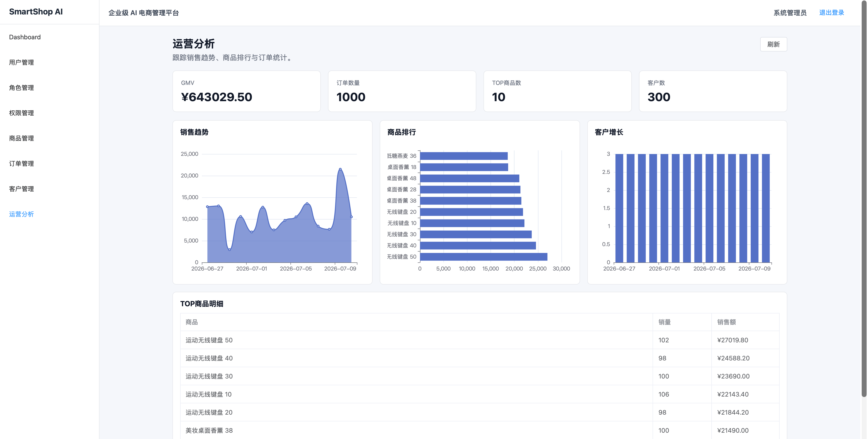Click the 低糖燕麦 36 bar in ranking chart

(x=464, y=156)
